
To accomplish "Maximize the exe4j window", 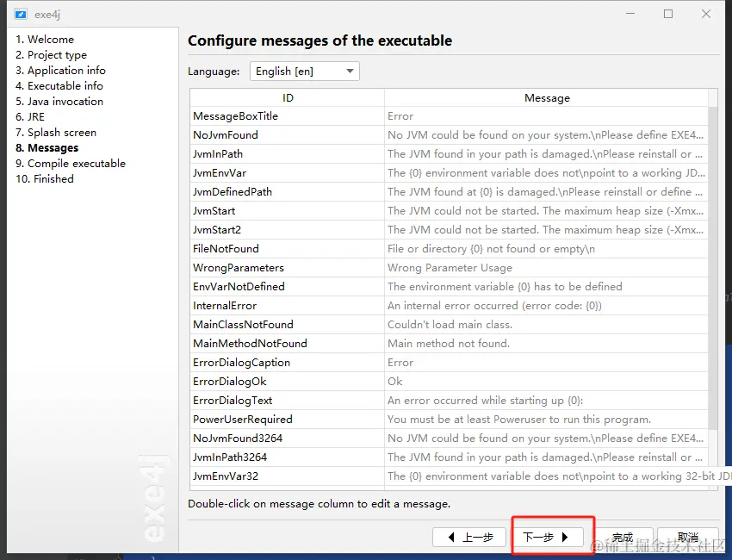I will pos(668,14).
